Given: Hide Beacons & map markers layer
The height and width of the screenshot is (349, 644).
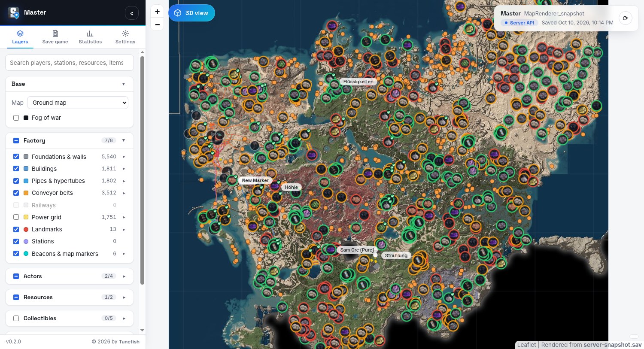Looking at the screenshot, I should (16, 254).
